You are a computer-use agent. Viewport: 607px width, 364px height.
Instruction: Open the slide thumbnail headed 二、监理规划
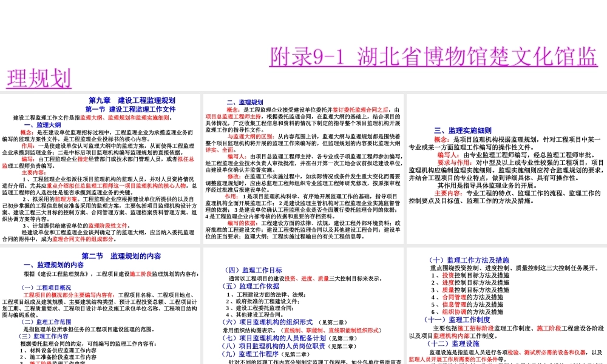pyautogui.click(x=303, y=169)
